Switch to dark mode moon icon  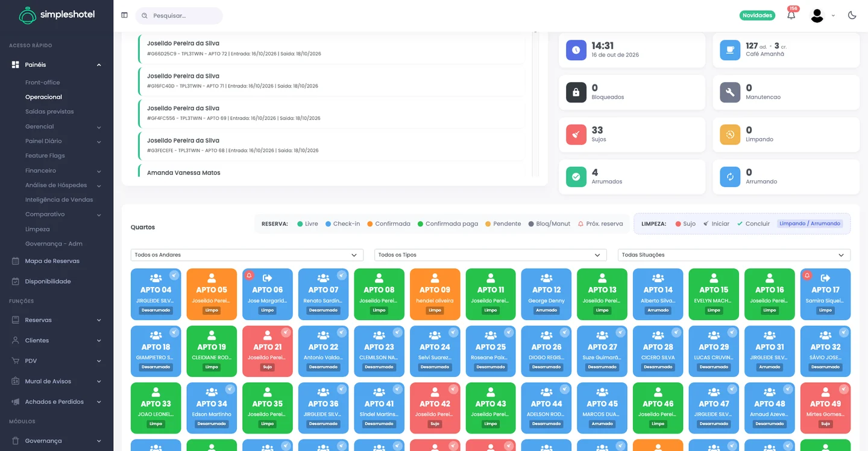click(x=852, y=15)
